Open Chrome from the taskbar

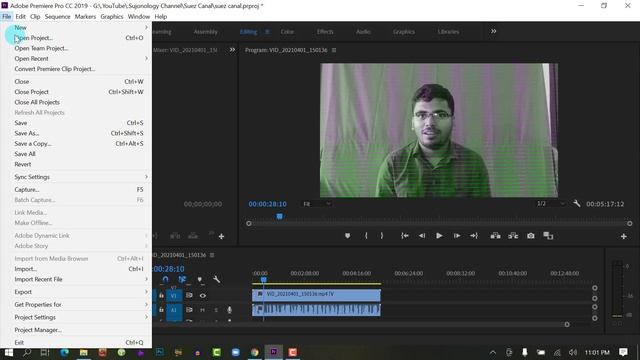pyautogui.click(x=255, y=352)
